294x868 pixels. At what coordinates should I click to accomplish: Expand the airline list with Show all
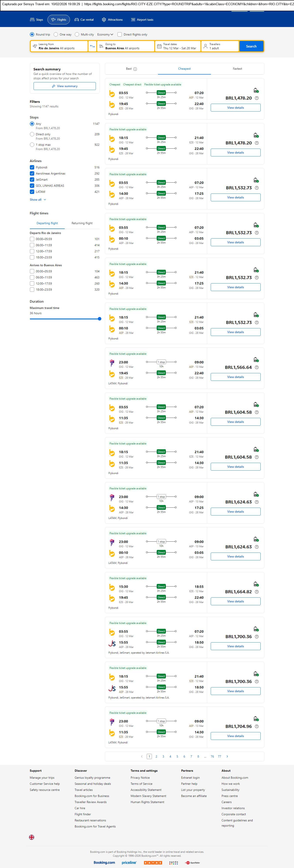[x=37, y=200]
